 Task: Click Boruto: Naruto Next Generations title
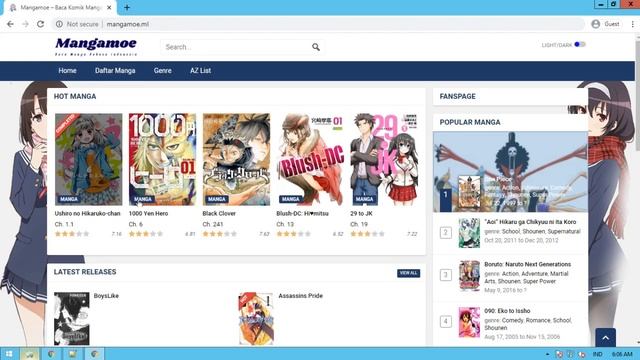527,264
